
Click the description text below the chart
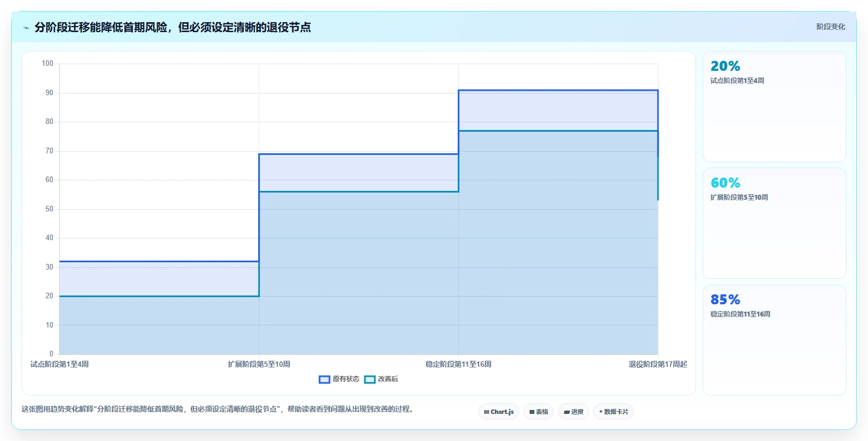click(x=218, y=409)
